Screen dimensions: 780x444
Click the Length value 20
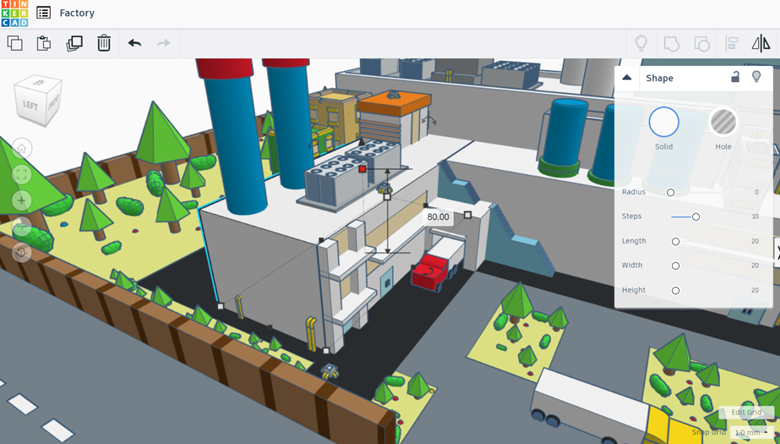755,241
